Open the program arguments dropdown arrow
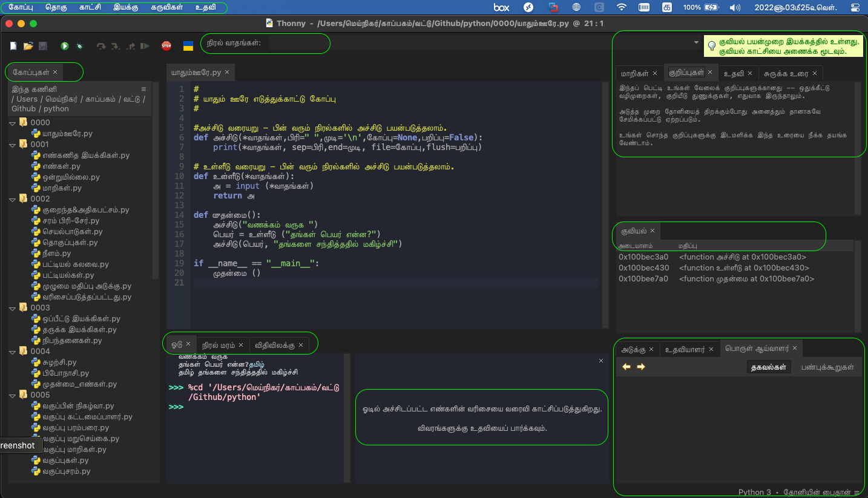 pyautogui.click(x=696, y=43)
